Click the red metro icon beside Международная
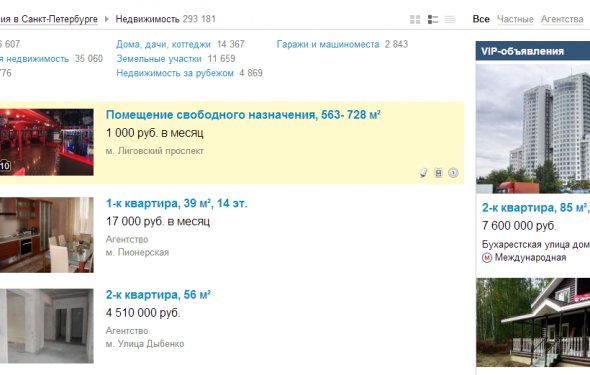 point(487,258)
